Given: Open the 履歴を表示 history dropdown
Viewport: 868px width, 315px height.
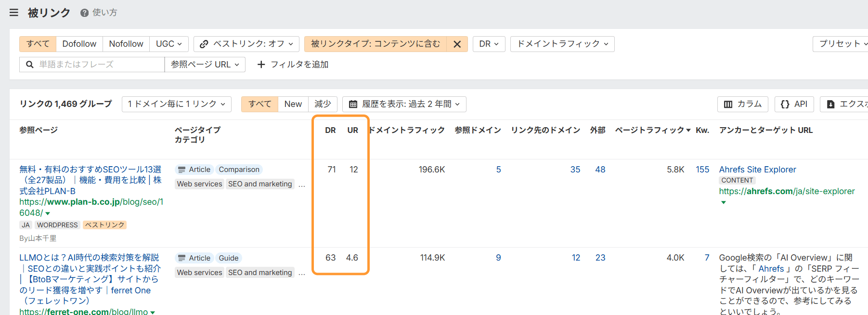Looking at the screenshot, I should (x=404, y=104).
